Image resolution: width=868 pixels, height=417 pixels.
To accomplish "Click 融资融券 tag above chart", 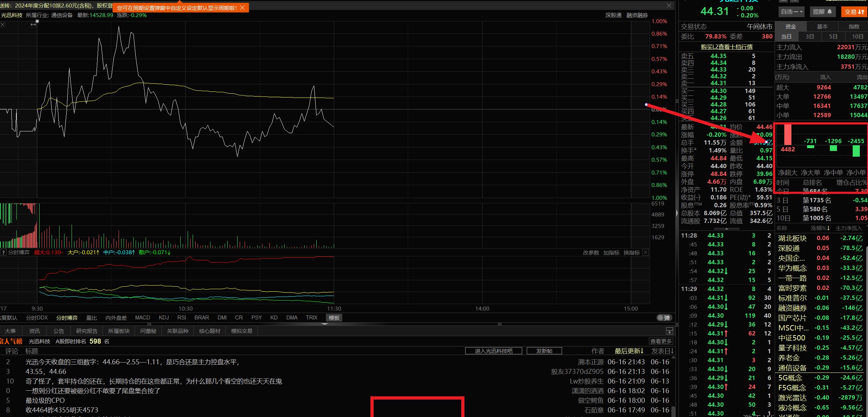I will point(637,15).
